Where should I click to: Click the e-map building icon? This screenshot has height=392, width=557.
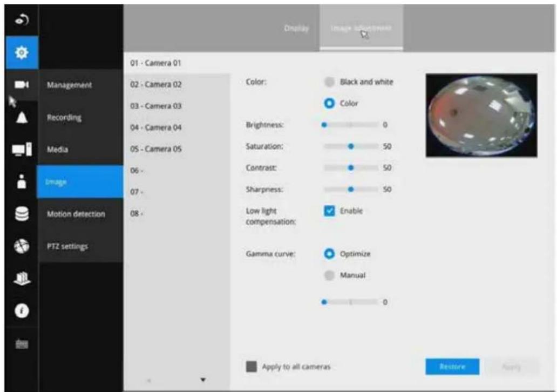[22, 278]
